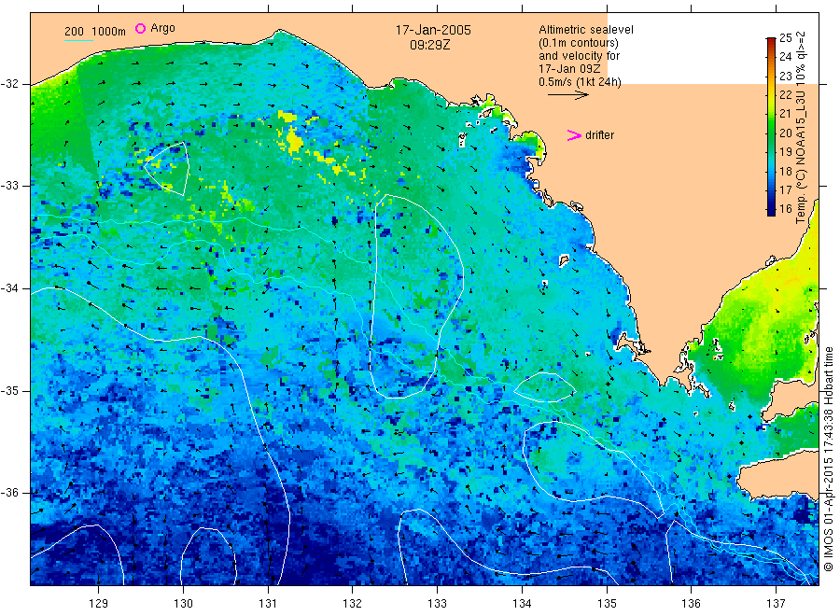840x616 pixels.
Task: Click the 136 longitude axis label
Action: coord(691,604)
